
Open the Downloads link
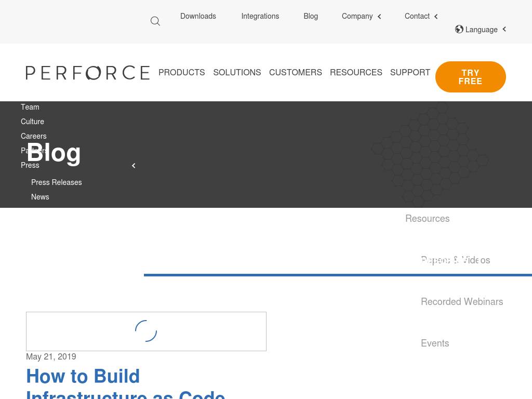(198, 16)
